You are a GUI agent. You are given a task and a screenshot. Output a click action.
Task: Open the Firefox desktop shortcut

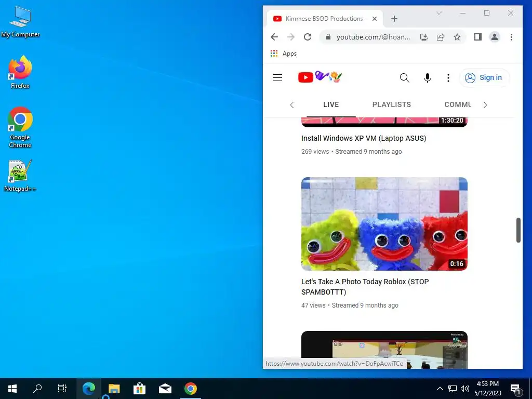point(20,73)
